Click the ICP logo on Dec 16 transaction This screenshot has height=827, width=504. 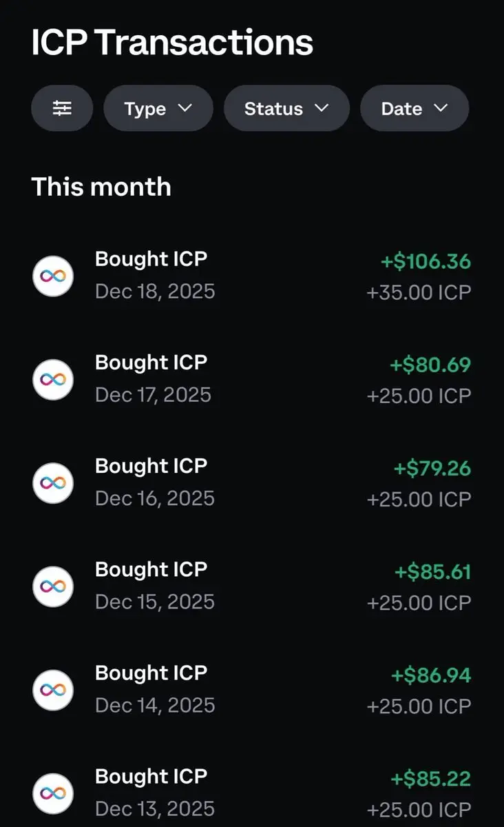click(x=53, y=482)
